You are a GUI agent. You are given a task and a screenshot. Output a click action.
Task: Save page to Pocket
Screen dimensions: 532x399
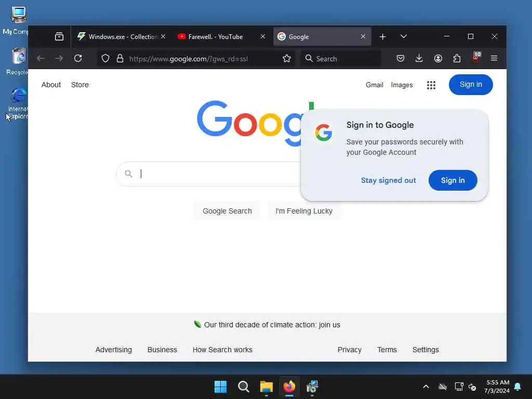click(x=401, y=58)
